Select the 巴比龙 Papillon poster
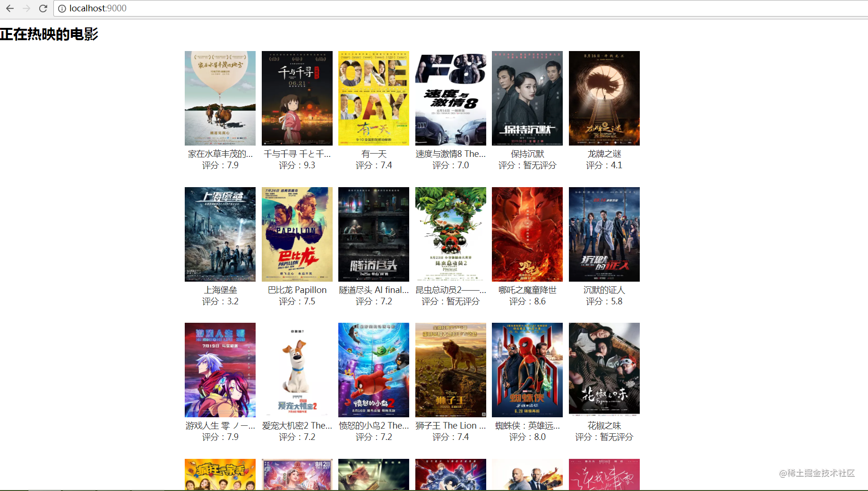The image size is (868, 491). tap(297, 234)
